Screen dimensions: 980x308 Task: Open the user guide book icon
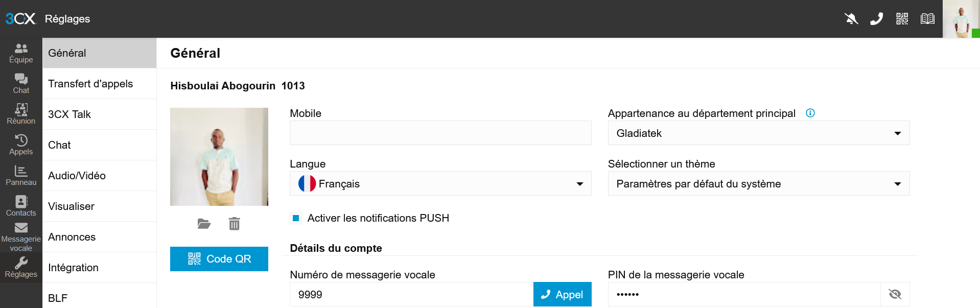[x=927, y=19]
